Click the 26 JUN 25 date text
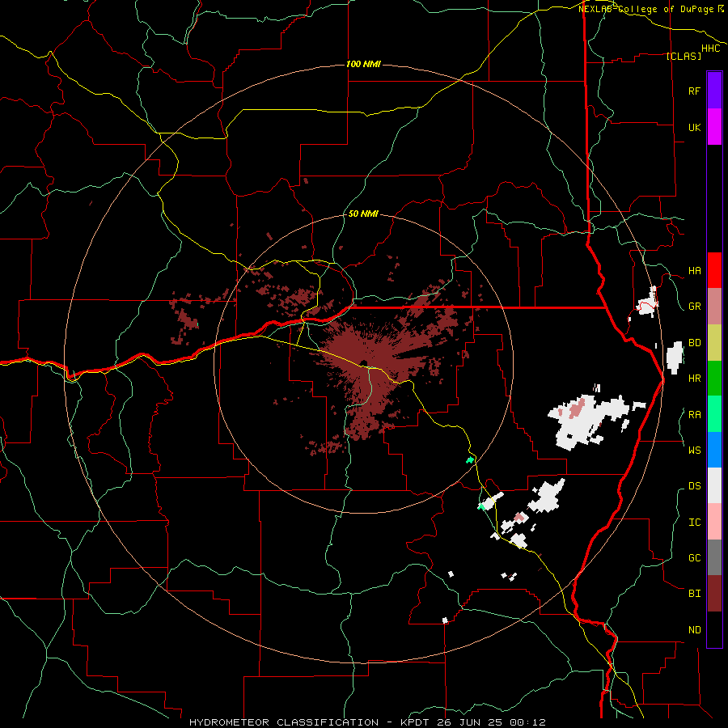The width and height of the screenshot is (728, 728). pos(468,722)
